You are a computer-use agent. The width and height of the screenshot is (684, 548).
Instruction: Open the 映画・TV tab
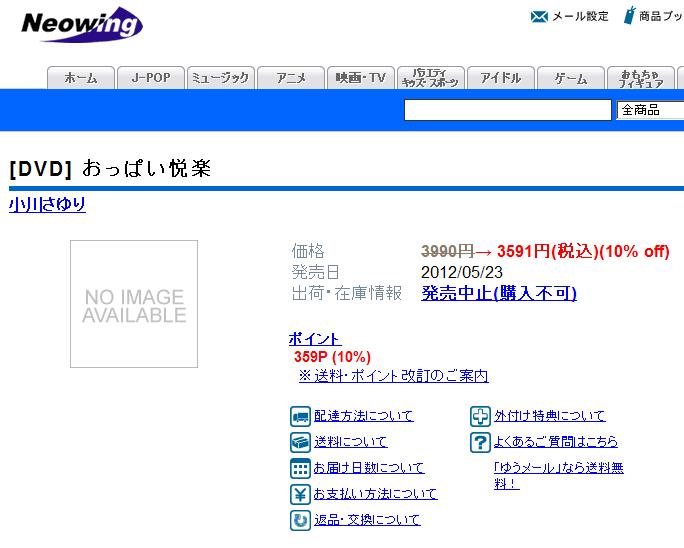(361, 78)
